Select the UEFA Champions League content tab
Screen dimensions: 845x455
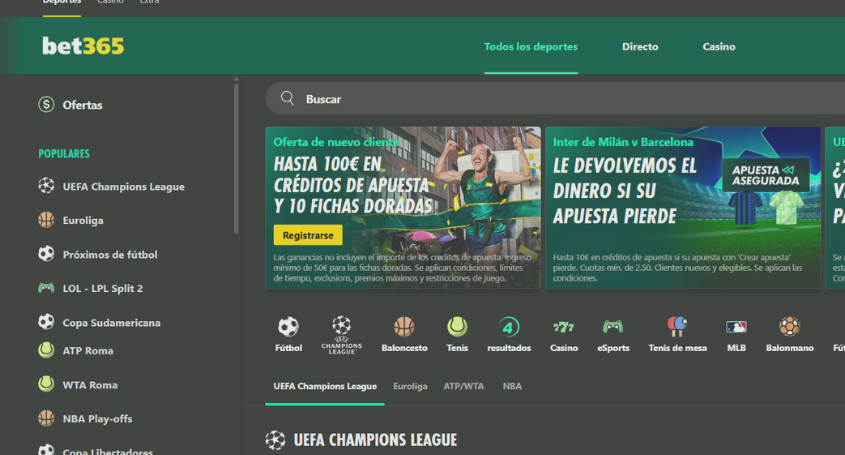tap(325, 386)
